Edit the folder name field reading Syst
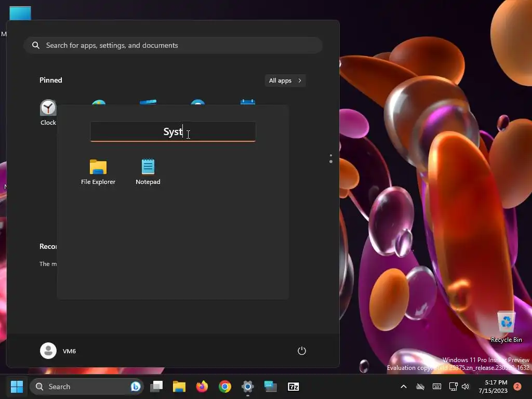Screen dimensions: 532x399 click(172, 131)
